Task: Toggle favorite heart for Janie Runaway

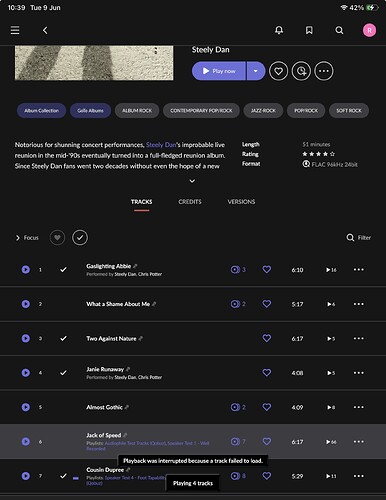Action: pos(267,372)
